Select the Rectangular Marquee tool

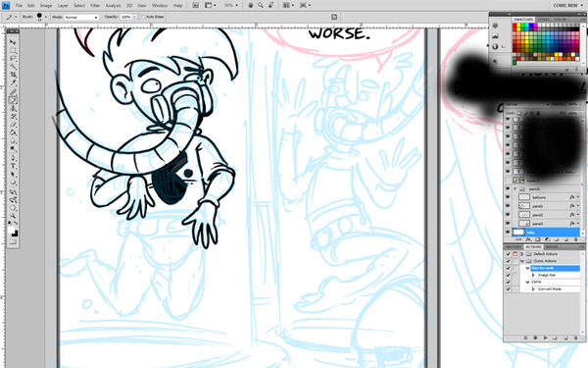13,50
